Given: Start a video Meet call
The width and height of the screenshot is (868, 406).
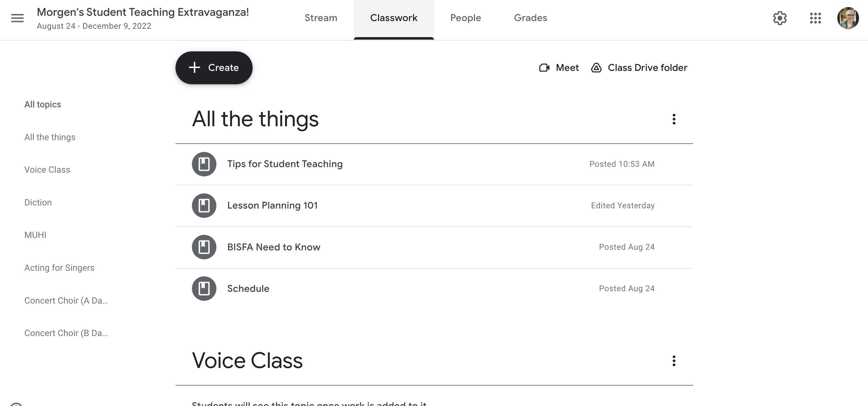Looking at the screenshot, I should pyautogui.click(x=559, y=67).
